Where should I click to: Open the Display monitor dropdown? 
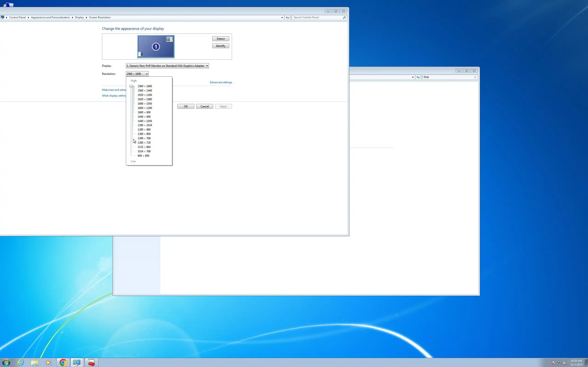167,66
